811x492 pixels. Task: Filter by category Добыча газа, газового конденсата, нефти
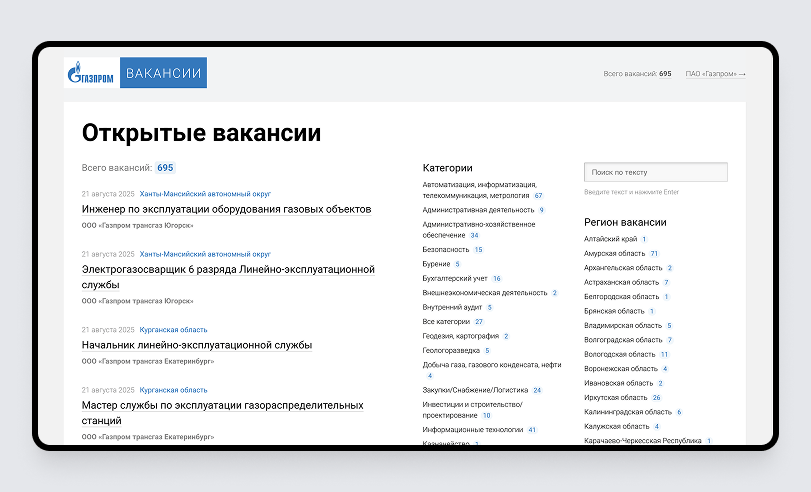pyautogui.click(x=492, y=365)
